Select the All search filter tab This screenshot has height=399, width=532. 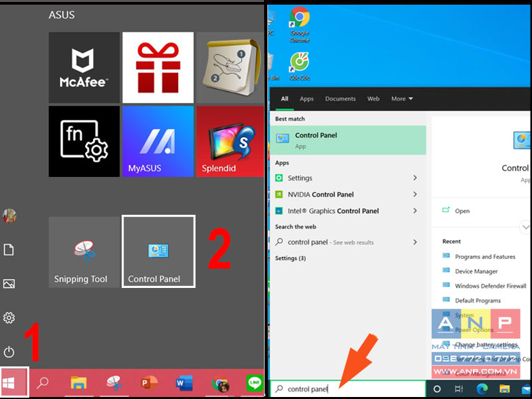[285, 98]
